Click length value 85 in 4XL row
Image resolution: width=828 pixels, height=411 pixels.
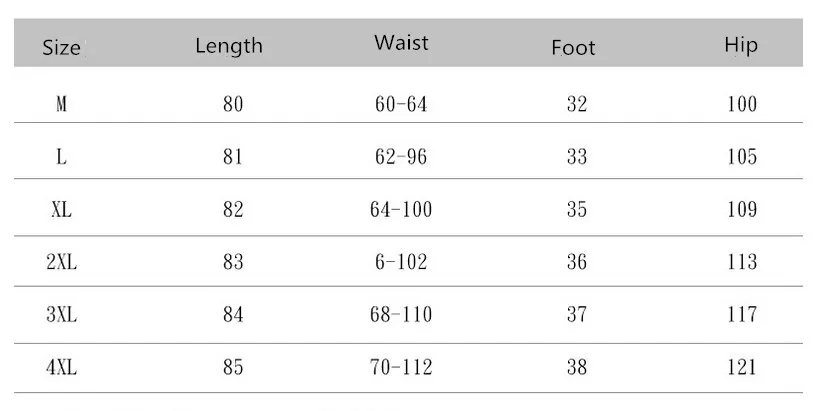click(x=233, y=367)
